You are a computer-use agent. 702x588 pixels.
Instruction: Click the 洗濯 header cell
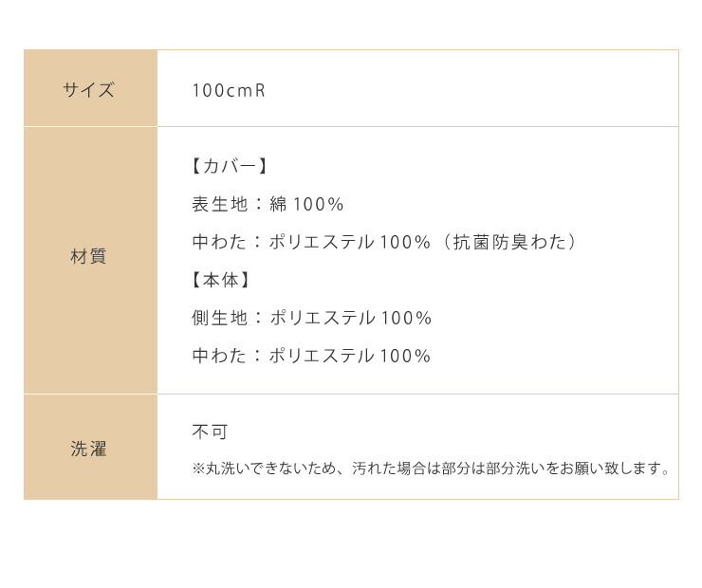coord(89,449)
